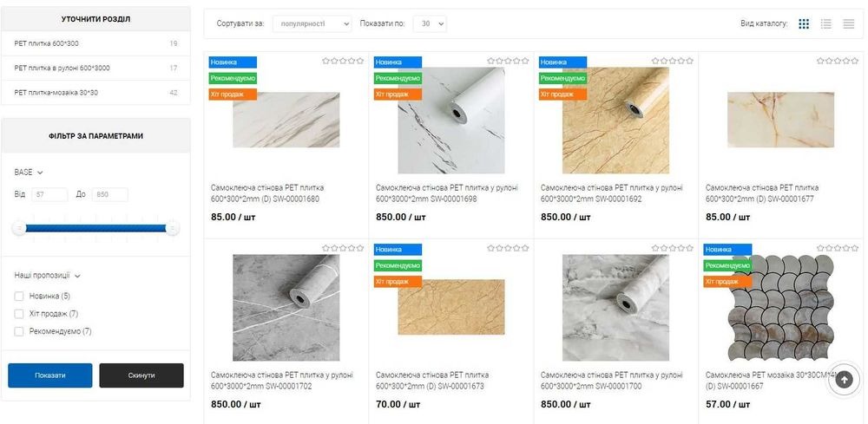868x424 pixels.
Task: Click the Показати filter button
Action: coord(49,375)
